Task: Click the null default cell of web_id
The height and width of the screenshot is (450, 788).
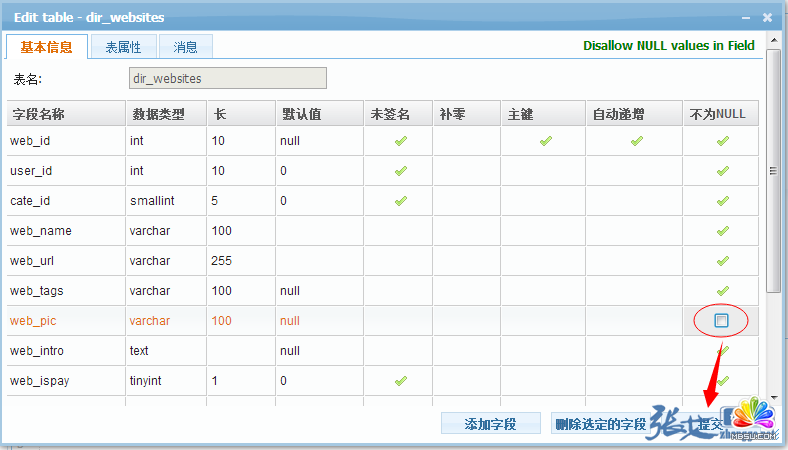Action: click(320, 141)
